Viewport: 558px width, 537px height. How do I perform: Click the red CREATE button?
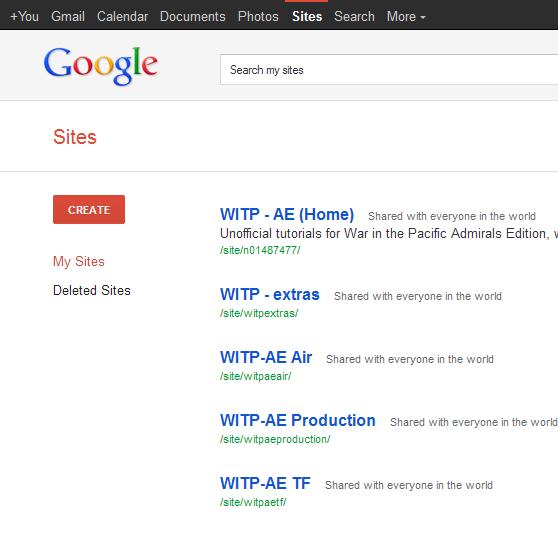[x=89, y=210]
